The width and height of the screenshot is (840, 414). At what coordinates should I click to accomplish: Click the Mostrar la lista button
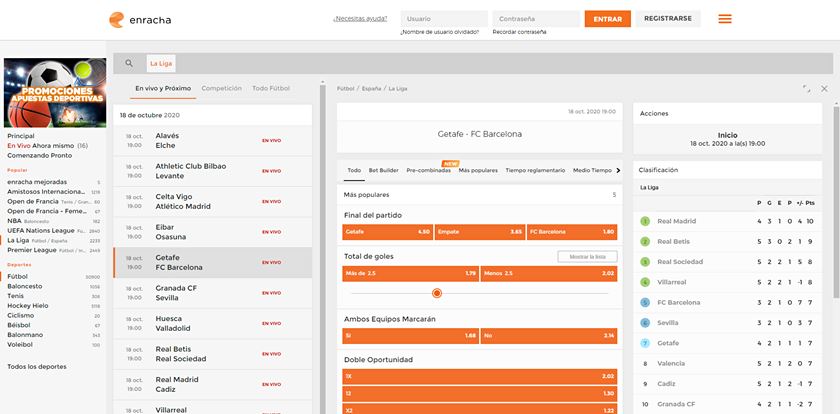coord(587,257)
